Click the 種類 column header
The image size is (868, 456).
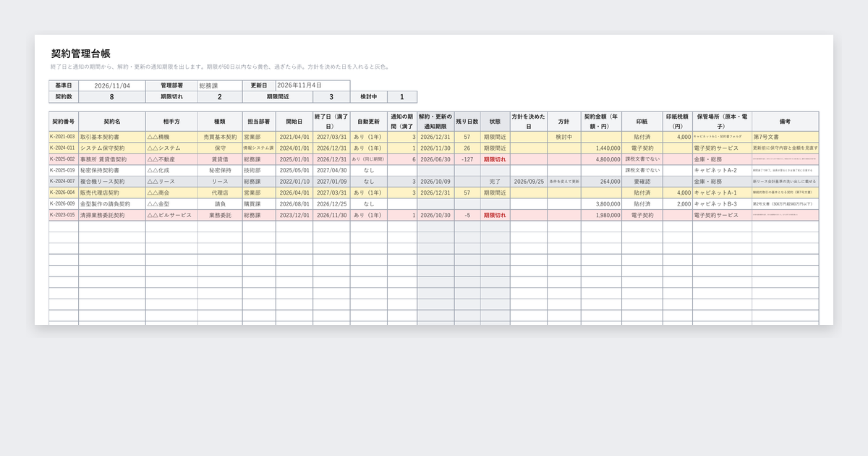pyautogui.click(x=220, y=122)
